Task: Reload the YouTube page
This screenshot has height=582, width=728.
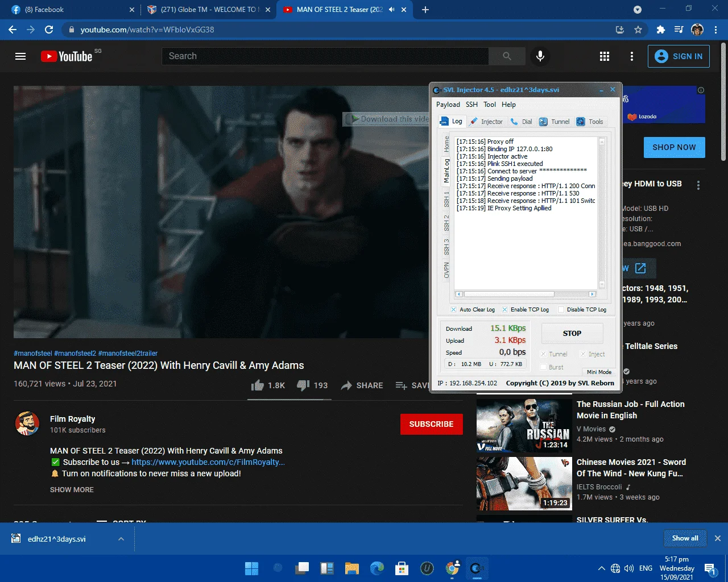Action: point(49,30)
